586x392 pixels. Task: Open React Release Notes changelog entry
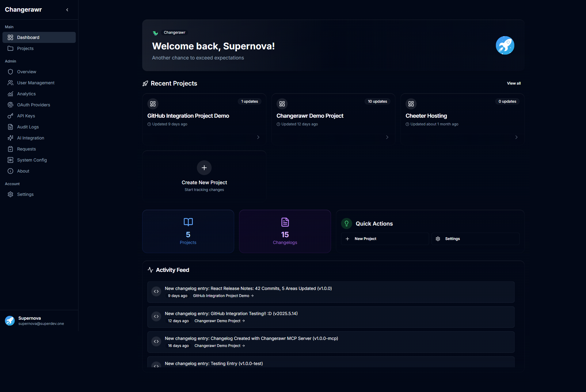coord(248,288)
